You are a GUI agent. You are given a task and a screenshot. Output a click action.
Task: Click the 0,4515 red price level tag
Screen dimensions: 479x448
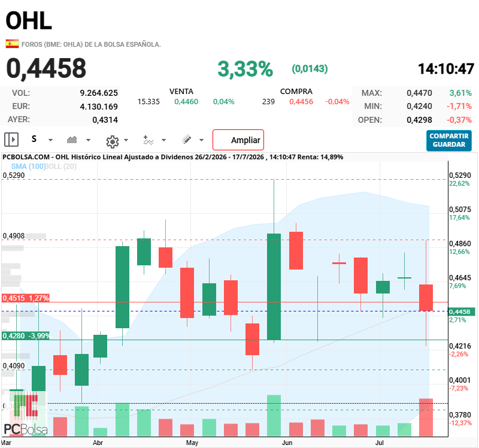tap(26, 298)
